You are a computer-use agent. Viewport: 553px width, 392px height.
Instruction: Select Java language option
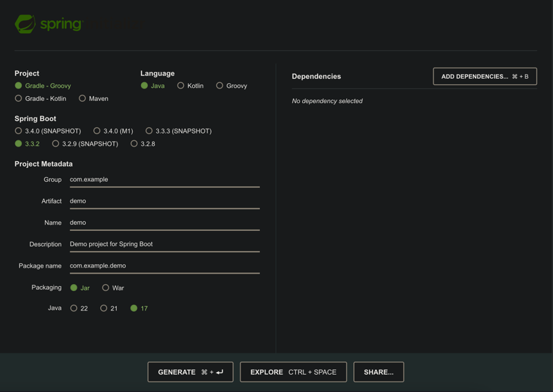[x=152, y=86]
